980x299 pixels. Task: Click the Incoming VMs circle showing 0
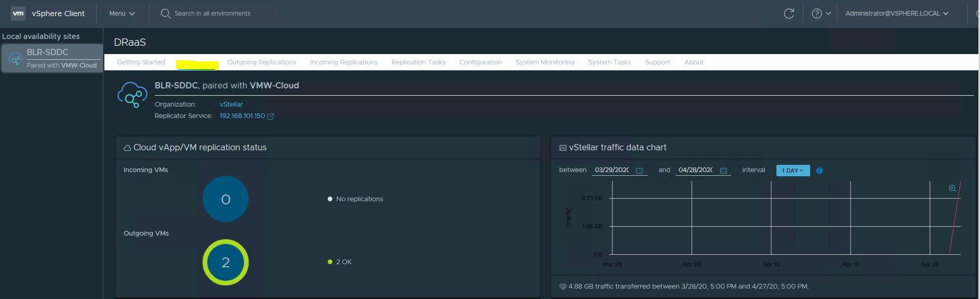click(x=225, y=199)
